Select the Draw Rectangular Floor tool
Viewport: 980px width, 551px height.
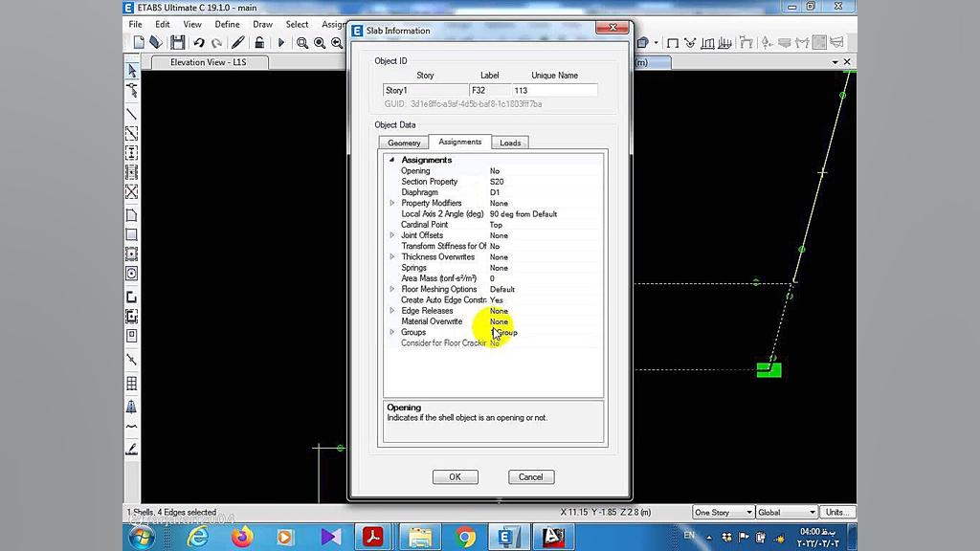pyautogui.click(x=132, y=235)
